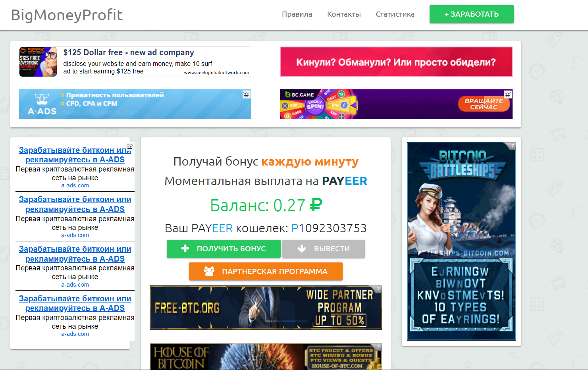Open the first Зарабатывайте биткоин A-ADS link

pyautogui.click(x=75, y=155)
